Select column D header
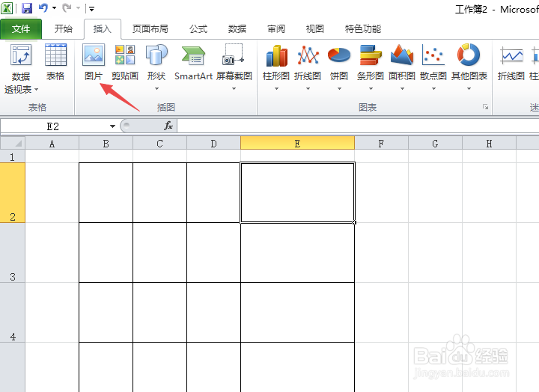539x392 pixels. pyautogui.click(x=214, y=143)
